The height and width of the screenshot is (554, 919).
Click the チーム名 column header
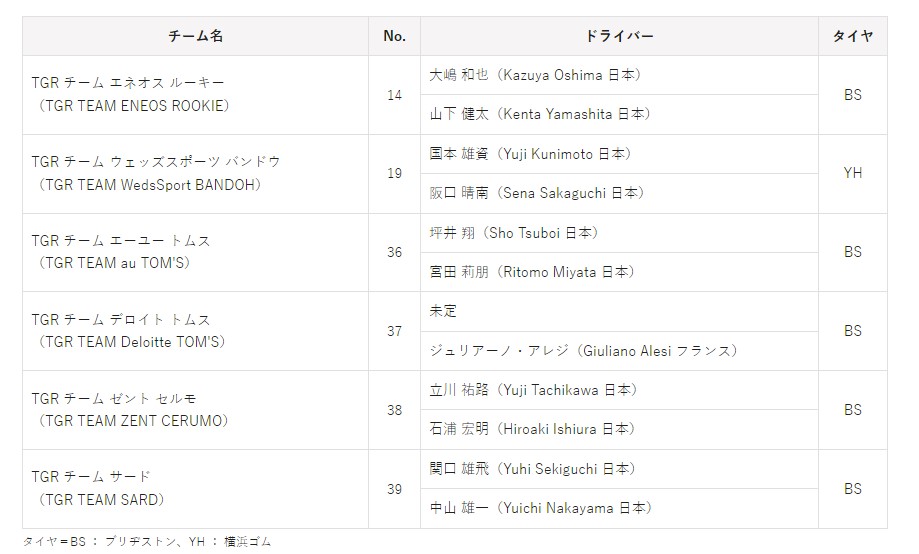[x=195, y=36]
